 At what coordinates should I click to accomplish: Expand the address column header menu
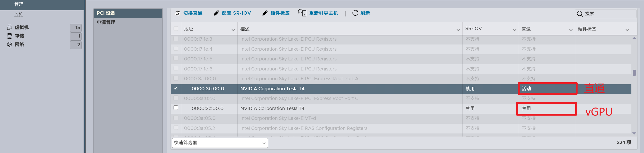233,30
